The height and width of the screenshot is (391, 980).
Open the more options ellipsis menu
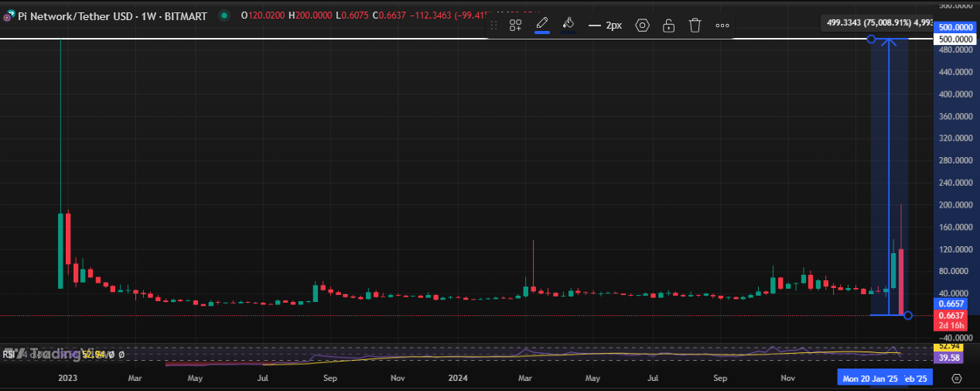coord(722,26)
